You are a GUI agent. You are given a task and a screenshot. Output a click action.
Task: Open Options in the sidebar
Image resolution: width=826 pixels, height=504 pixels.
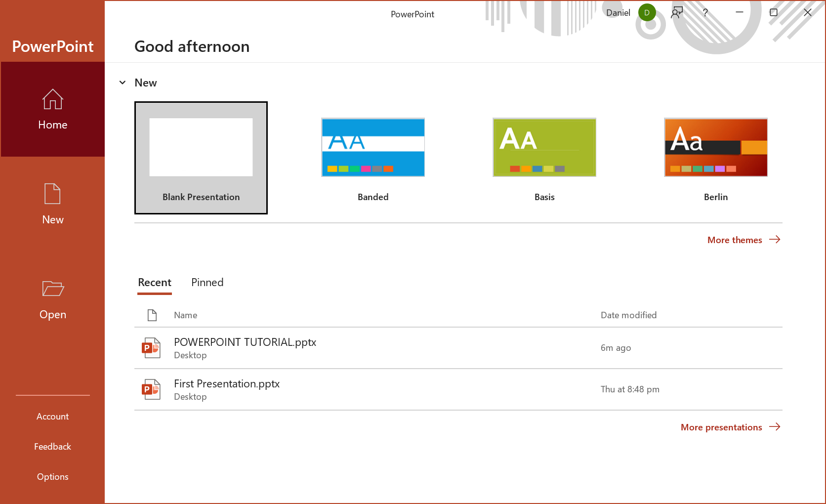click(x=52, y=477)
